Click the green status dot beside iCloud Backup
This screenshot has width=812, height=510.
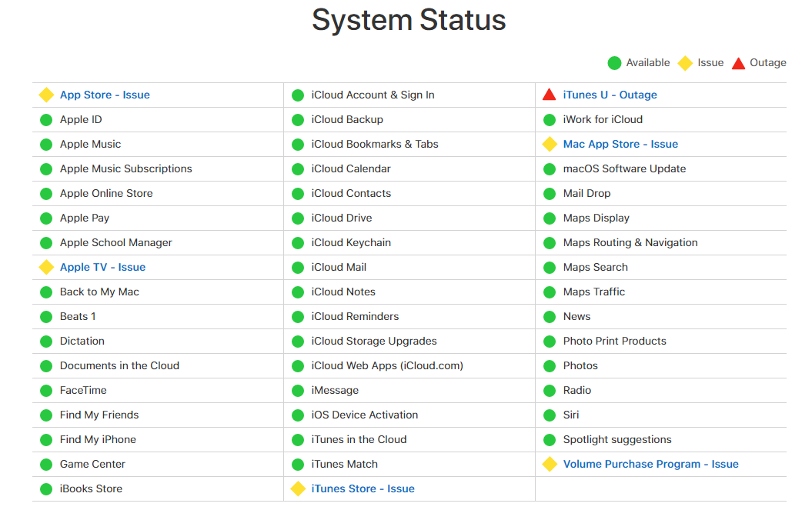pyautogui.click(x=298, y=120)
